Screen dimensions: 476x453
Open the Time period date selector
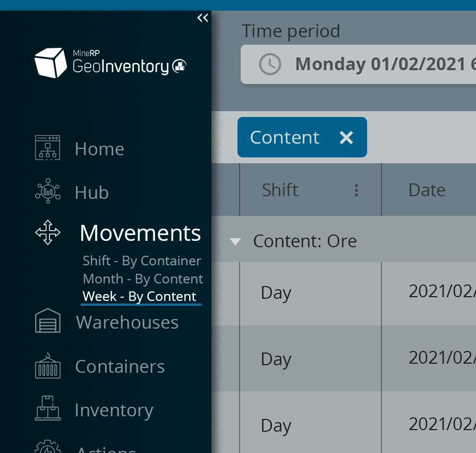372,64
